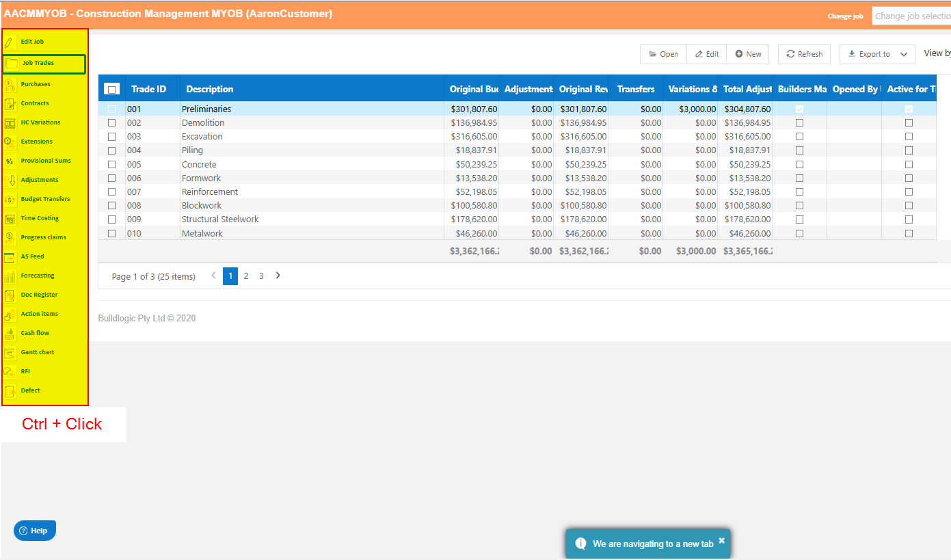Click the AS Feed sidebar icon
Screen dimensions: 951x560
(x=10, y=257)
